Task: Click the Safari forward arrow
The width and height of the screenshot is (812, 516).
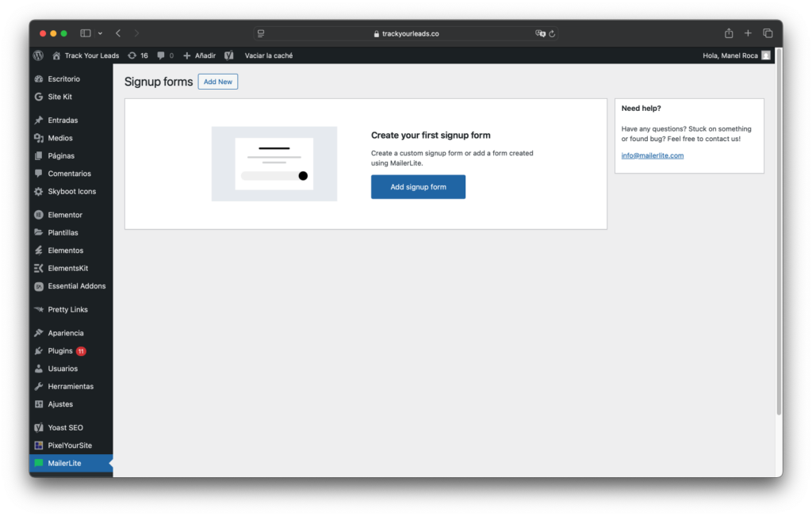Action: [136, 33]
